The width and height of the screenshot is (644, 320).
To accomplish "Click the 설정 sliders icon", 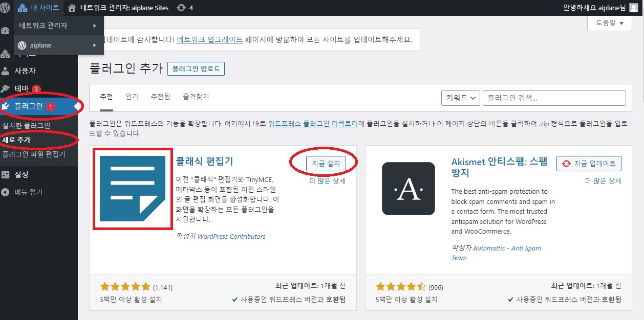I will point(6,174).
